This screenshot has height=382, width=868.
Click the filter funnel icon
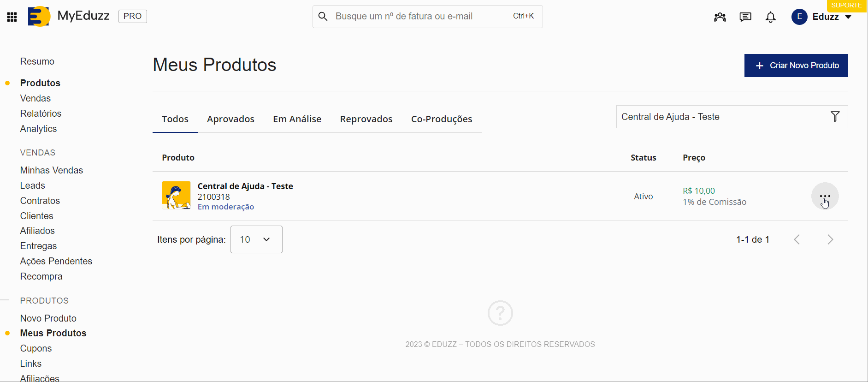click(x=835, y=117)
